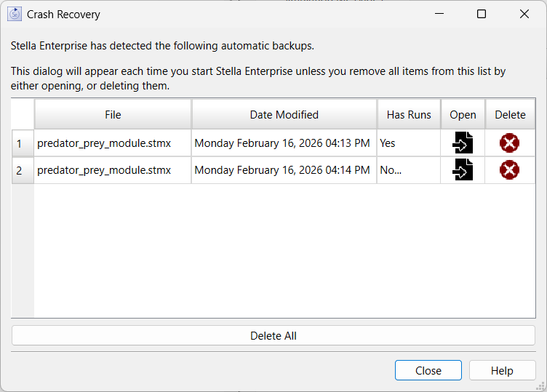
Task: Click the 04:14 PM date cell
Action: coord(283,170)
